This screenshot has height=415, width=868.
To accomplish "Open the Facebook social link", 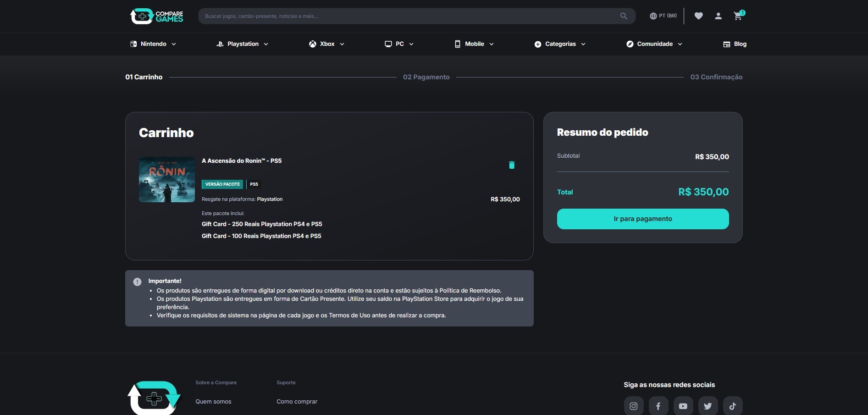I will 658,406.
